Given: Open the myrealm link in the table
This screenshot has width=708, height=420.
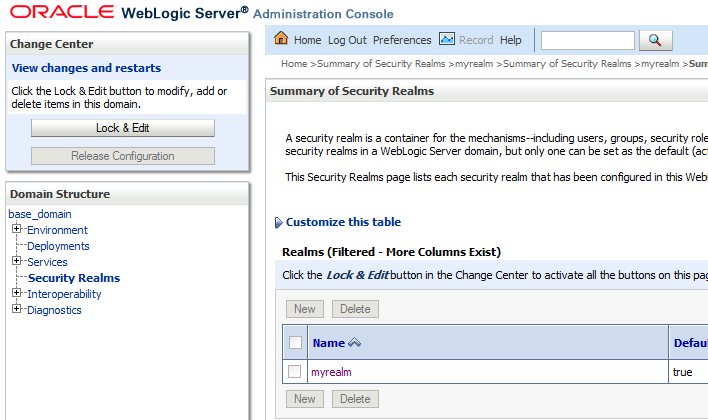Looking at the screenshot, I should 331,372.
